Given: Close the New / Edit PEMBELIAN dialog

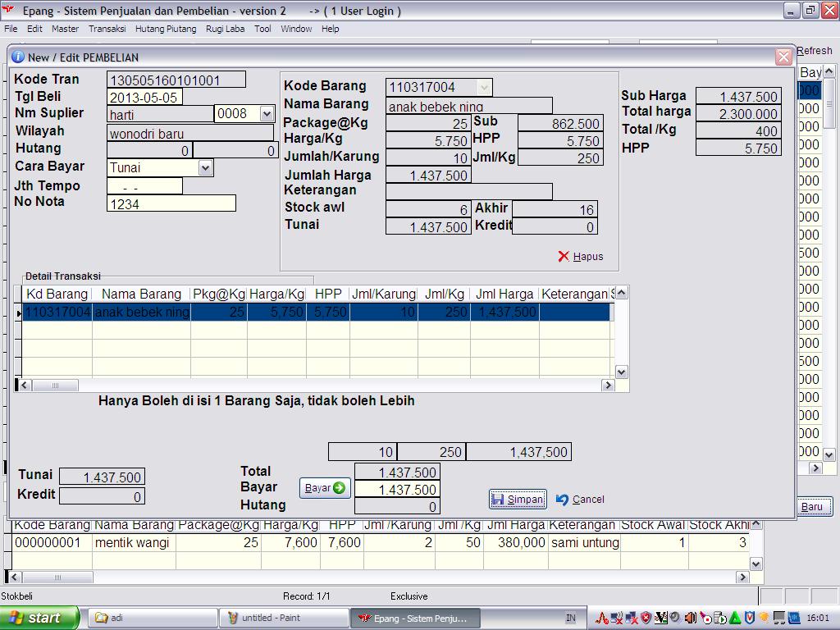Looking at the screenshot, I should point(783,57).
